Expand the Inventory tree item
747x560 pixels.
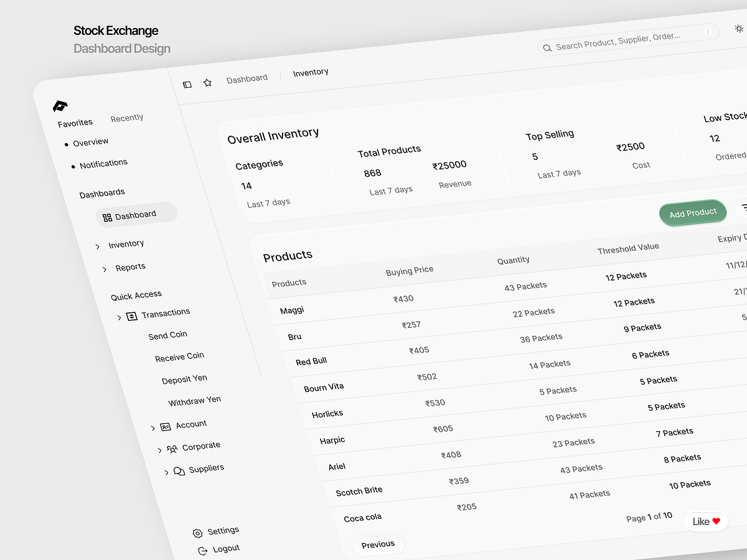(98, 246)
